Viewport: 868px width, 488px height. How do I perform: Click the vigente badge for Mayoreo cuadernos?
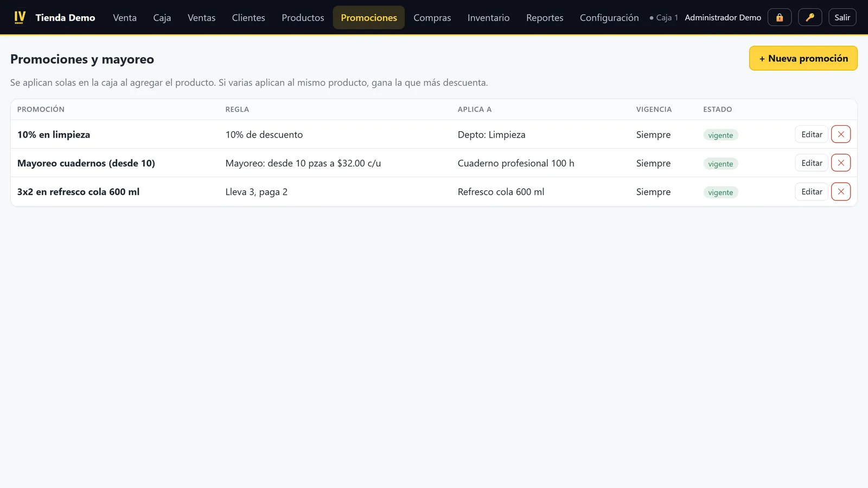(x=720, y=164)
